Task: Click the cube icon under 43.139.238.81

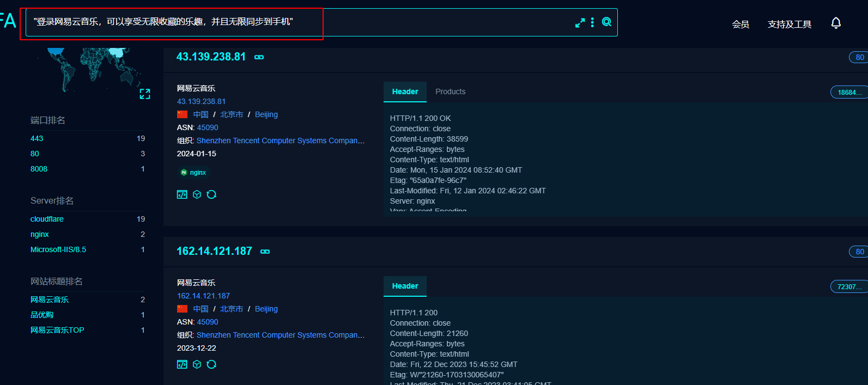Action: [197, 194]
